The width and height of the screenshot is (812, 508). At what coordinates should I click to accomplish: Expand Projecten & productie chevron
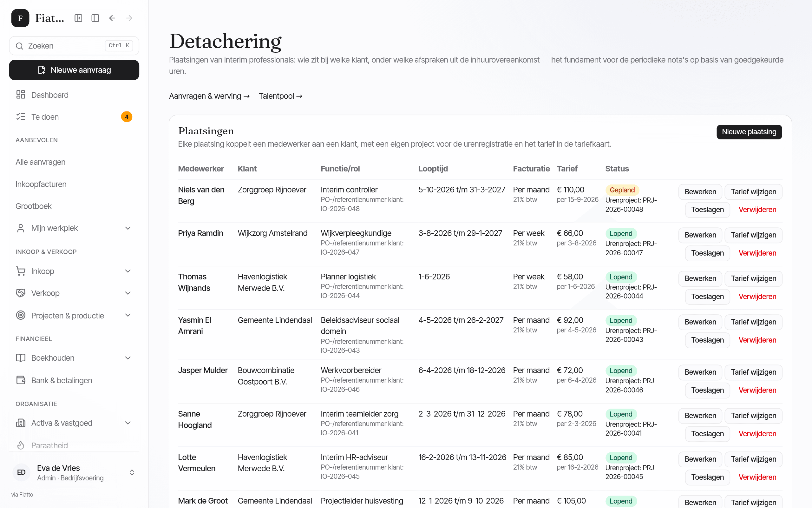click(128, 315)
